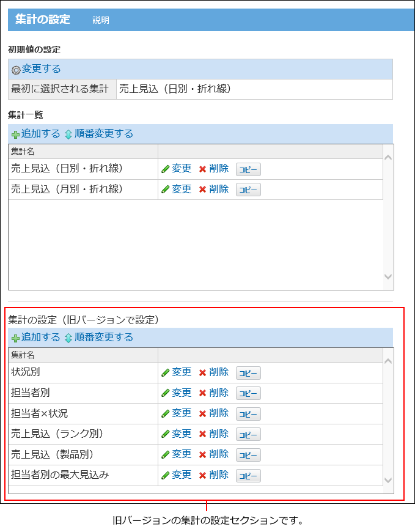Image resolution: width=415 pixels, height=532 pixels.
Task: Click the red X icon for 売上見込（月別・折れ線）
Action: 203,190
